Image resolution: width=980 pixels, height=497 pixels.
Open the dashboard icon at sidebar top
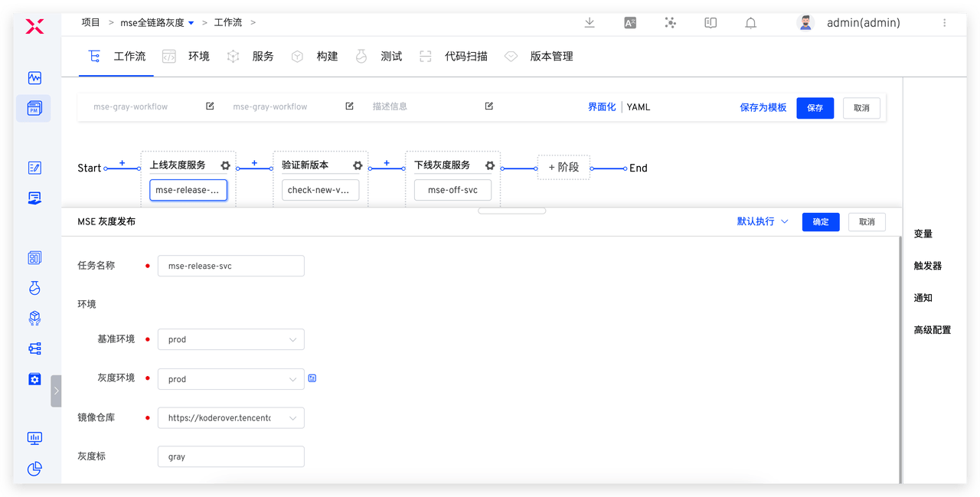(x=34, y=77)
